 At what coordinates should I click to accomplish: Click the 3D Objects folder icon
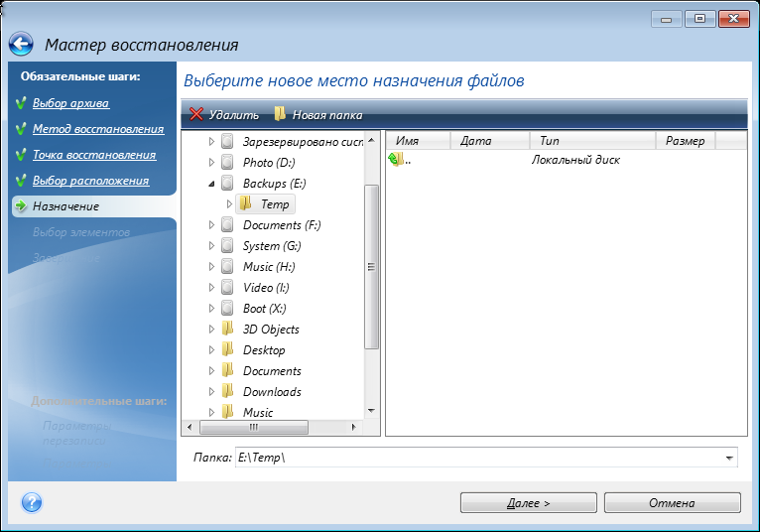coord(228,330)
